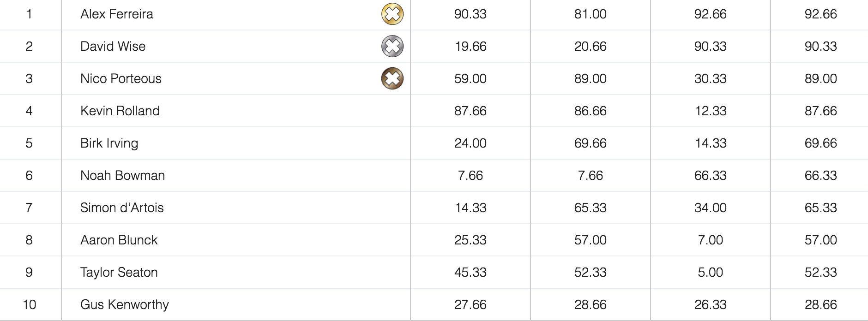Select Birk Irving's 24.00 run score

point(470,143)
